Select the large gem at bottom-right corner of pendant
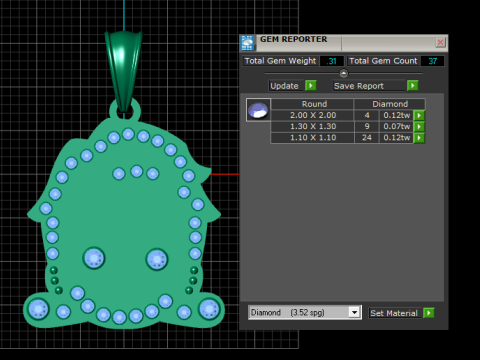The width and height of the screenshot is (480, 360). pos(209,309)
